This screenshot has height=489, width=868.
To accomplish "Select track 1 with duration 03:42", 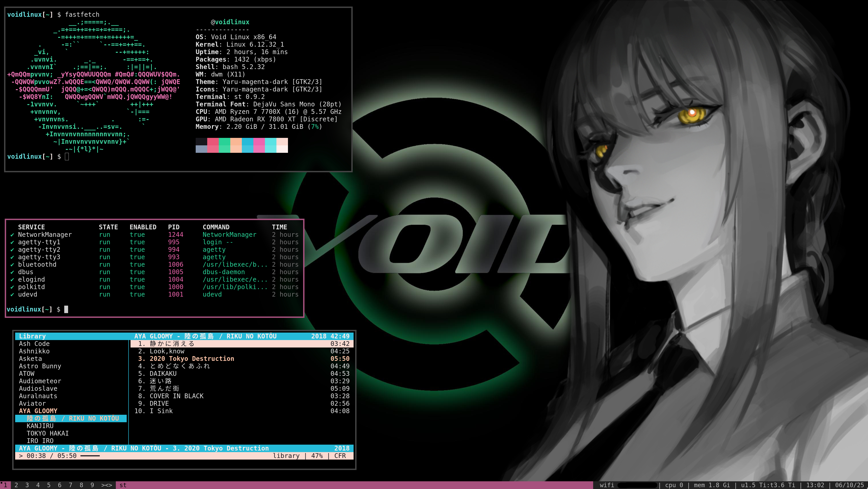I will (x=242, y=344).
